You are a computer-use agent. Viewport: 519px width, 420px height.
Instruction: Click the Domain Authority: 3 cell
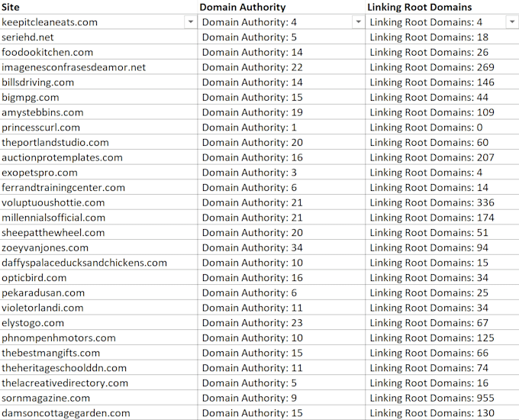[282, 173]
